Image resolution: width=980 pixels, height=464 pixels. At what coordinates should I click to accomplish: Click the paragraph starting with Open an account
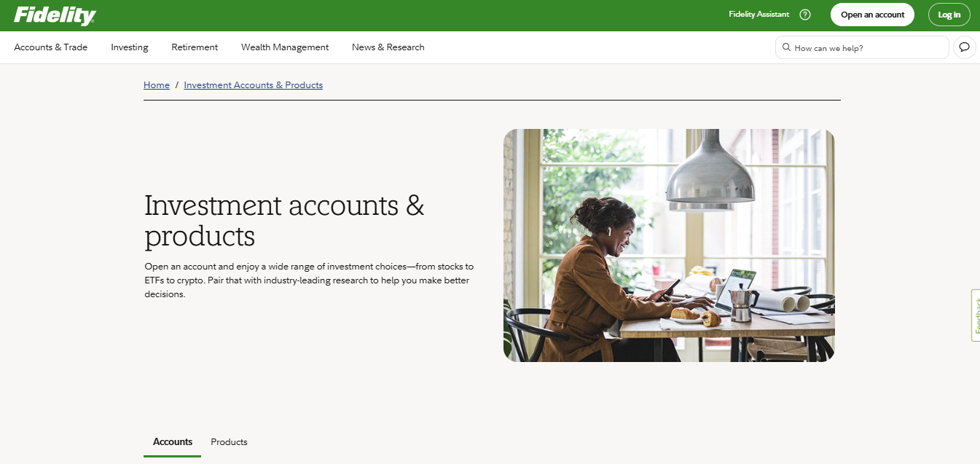(x=309, y=280)
